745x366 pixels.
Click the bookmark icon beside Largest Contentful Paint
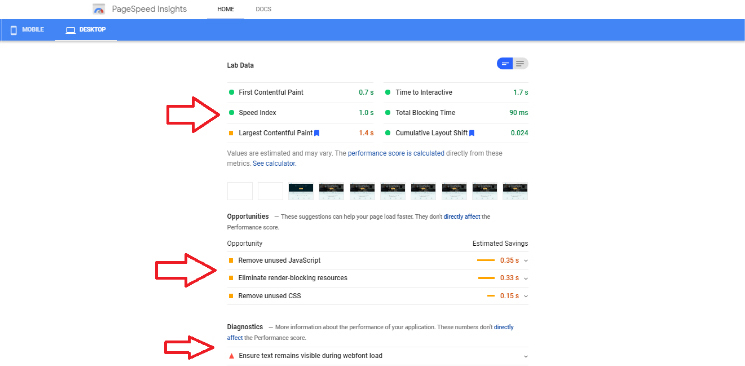pos(316,133)
